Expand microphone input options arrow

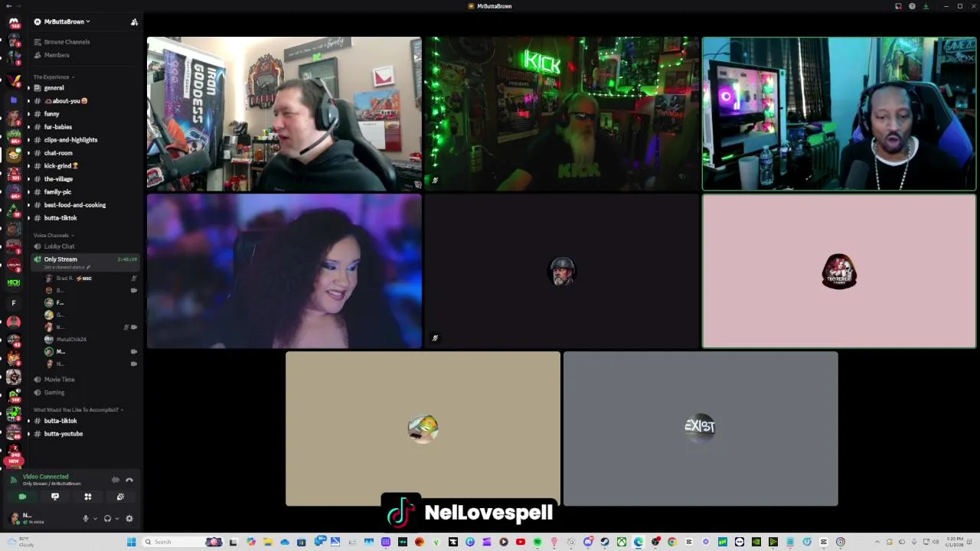coord(95,518)
